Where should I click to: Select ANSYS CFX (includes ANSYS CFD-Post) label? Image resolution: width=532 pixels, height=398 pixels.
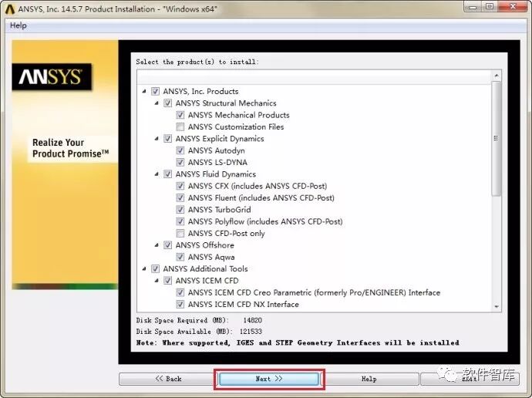tap(258, 186)
